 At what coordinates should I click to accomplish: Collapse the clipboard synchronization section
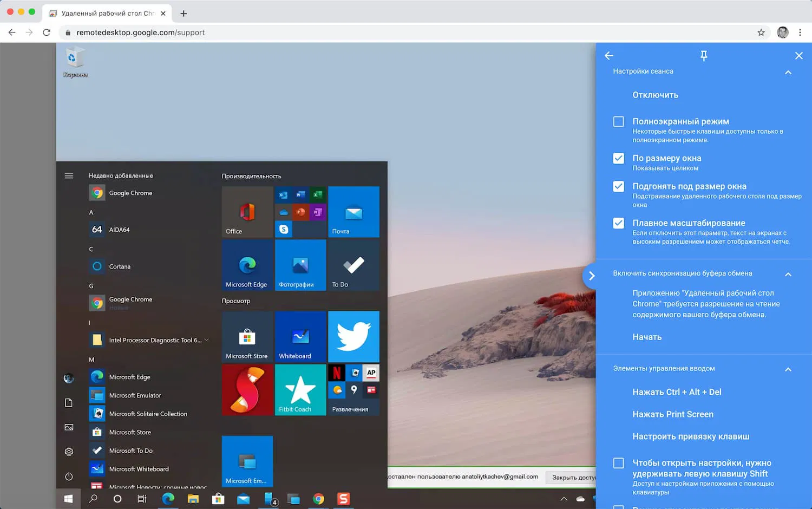click(x=788, y=274)
